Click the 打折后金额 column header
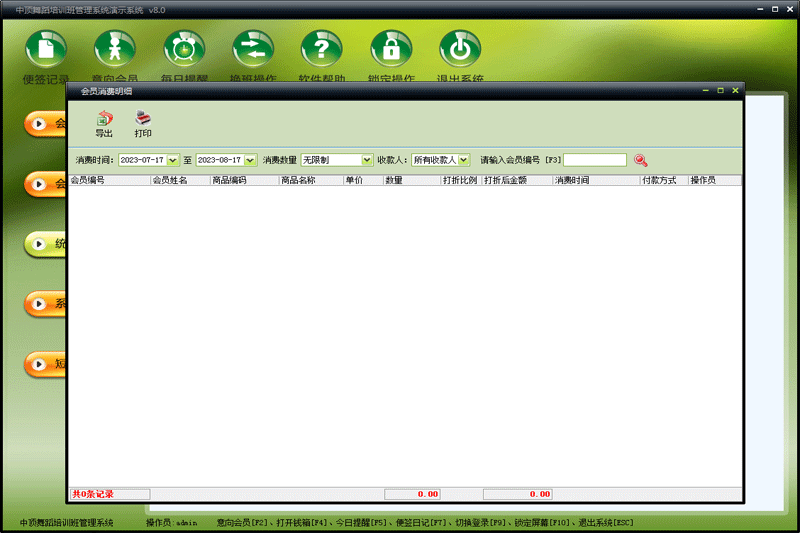This screenshot has width=800, height=533. click(517, 180)
